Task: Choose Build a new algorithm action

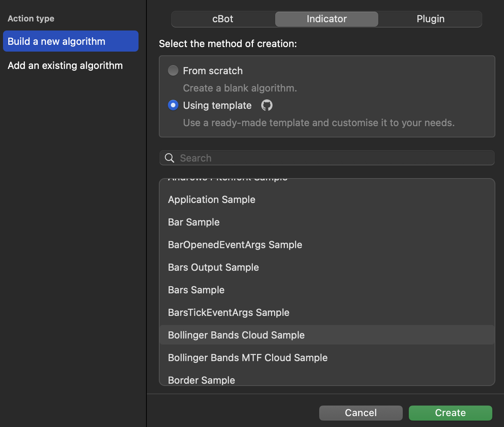Action: (x=71, y=41)
